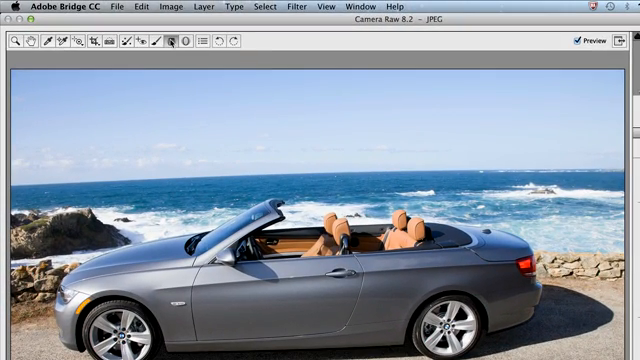Select the Red Eye Removal tool
Viewport: 640px width, 360px height.
[141, 41]
